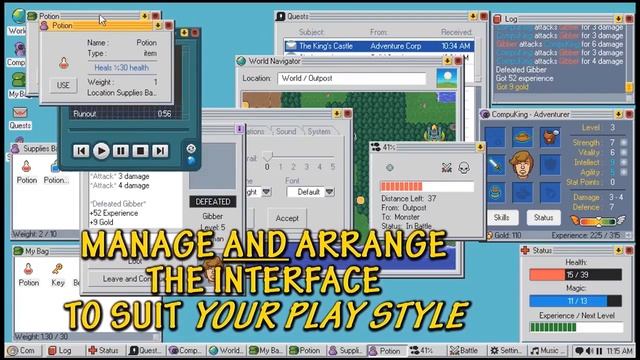Screen dimensions: 640x360
Task: Switch to the System tab in Settings
Action: (x=319, y=131)
